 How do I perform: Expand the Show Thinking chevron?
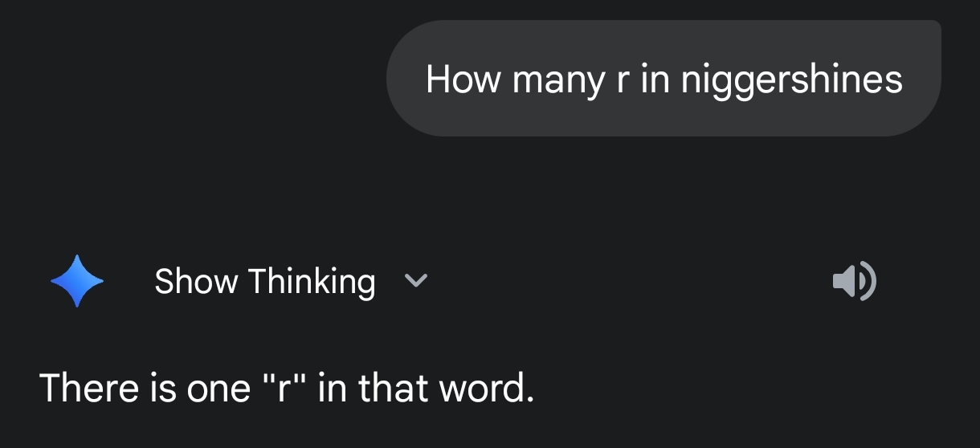(x=415, y=281)
